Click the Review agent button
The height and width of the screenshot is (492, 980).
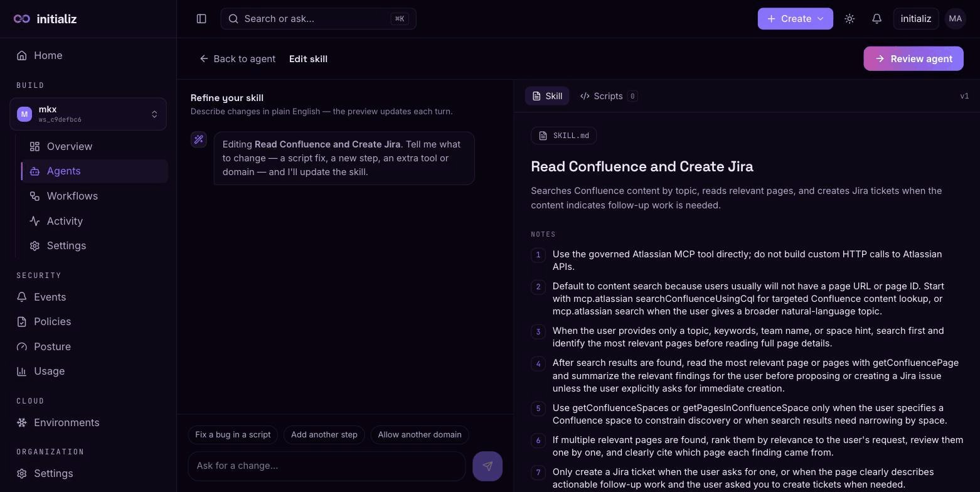[913, 58]
